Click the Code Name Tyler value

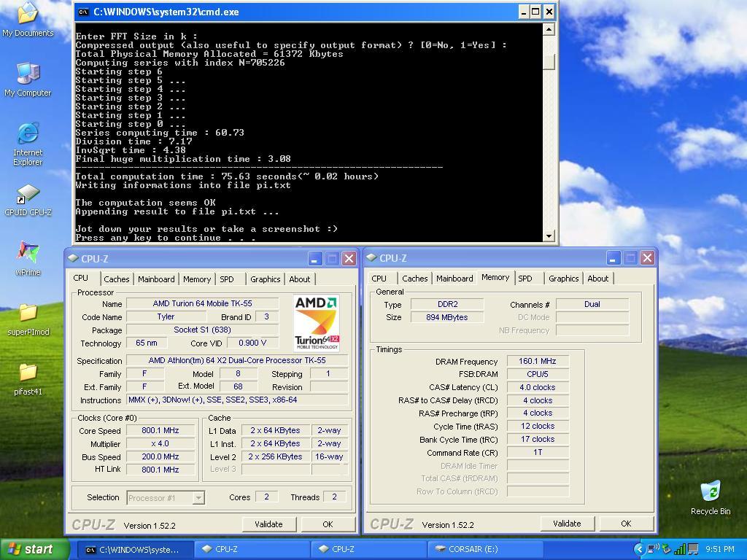click(x=166, y=316)
